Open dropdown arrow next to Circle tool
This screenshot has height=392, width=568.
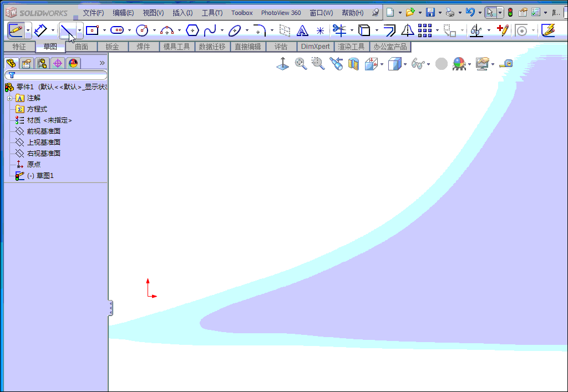[154, 30]
